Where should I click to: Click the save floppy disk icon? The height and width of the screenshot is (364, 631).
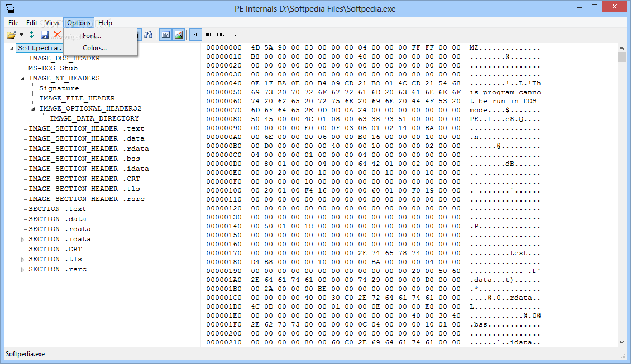45,35
